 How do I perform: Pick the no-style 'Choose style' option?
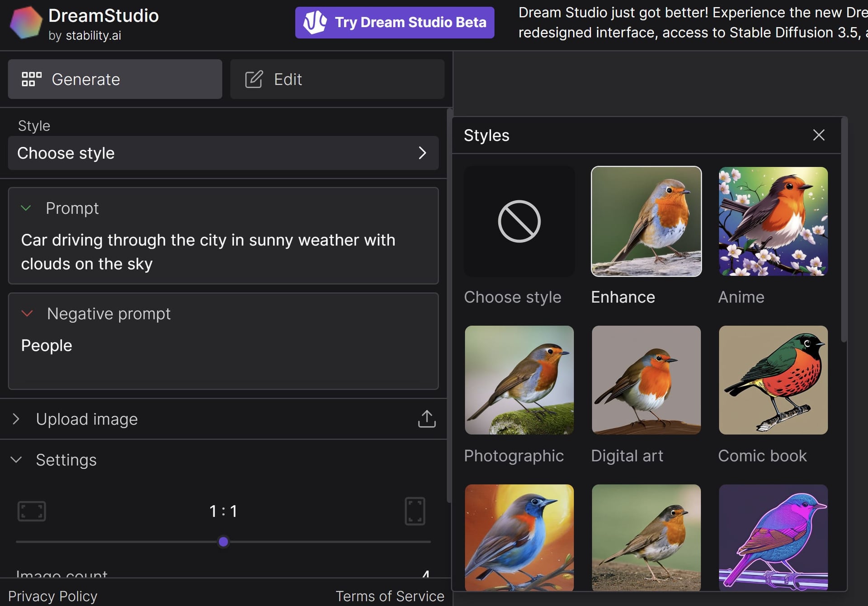pyautogui.click(x=519, y=221)
